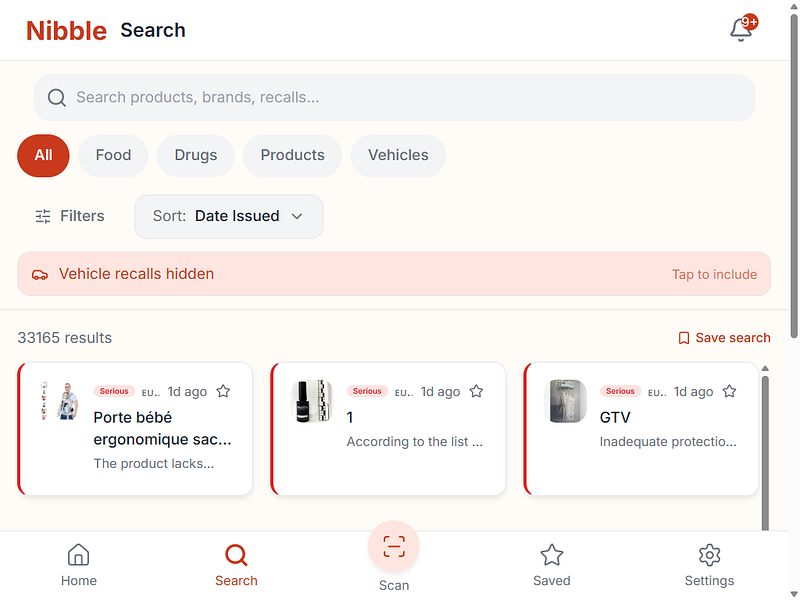Viewport: 800px width, 600px height.
Task: Focus the search products input field
Action: (394, 97)
